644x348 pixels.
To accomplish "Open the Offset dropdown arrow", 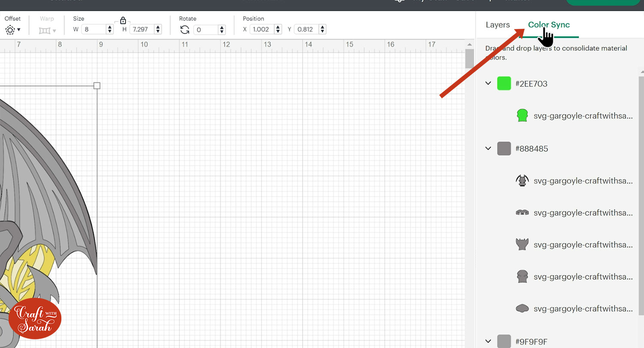I will tap(18, 30).
